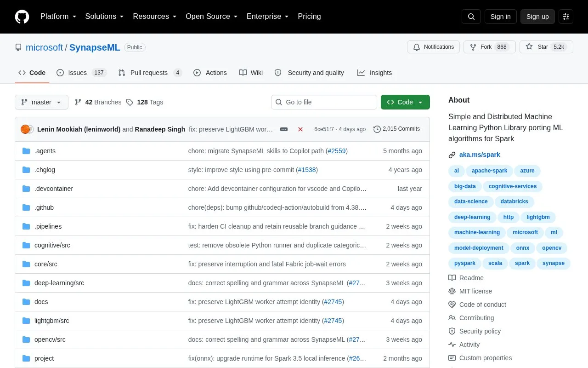Screen dimensions: 588x368
Task: Open the appearance settings icon button
Action: (566, 17)
